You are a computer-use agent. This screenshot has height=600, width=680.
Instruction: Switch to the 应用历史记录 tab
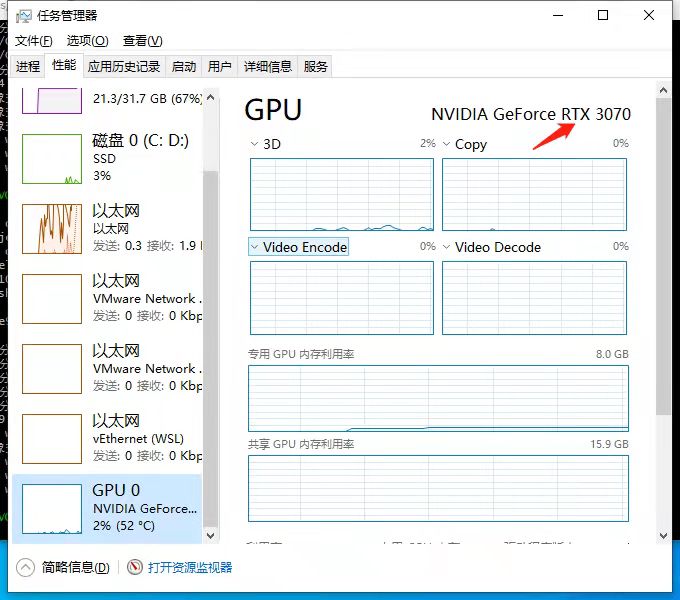point(124,66)
